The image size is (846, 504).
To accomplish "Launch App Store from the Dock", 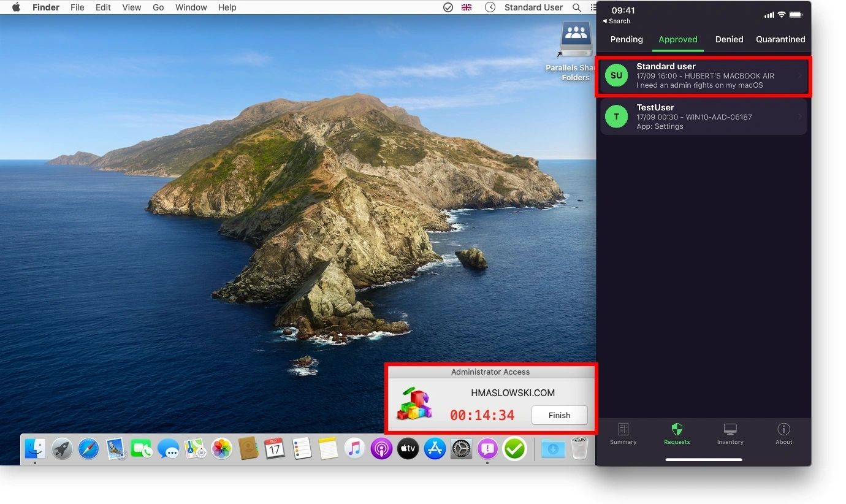I will [x=435, y=449].
